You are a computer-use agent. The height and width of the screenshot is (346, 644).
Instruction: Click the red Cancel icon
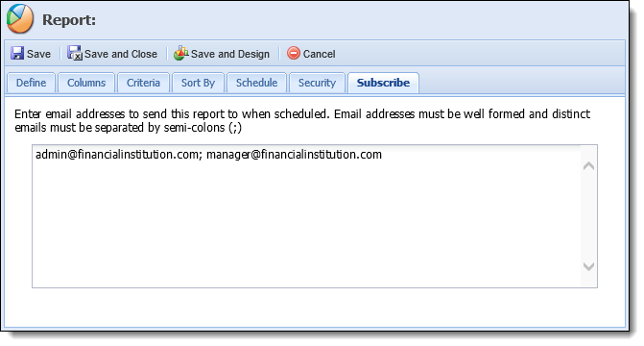294,53
